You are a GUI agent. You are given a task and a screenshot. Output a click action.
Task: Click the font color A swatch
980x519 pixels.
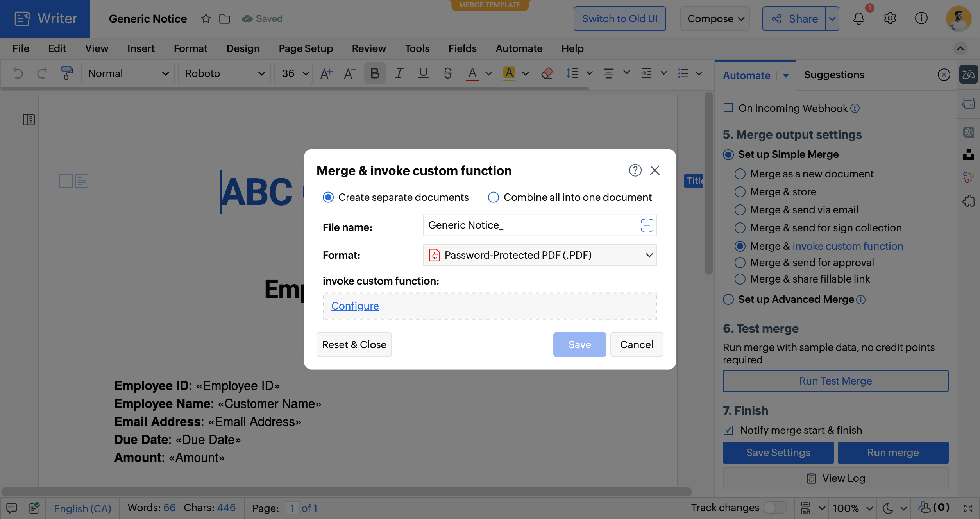(472, 73)
